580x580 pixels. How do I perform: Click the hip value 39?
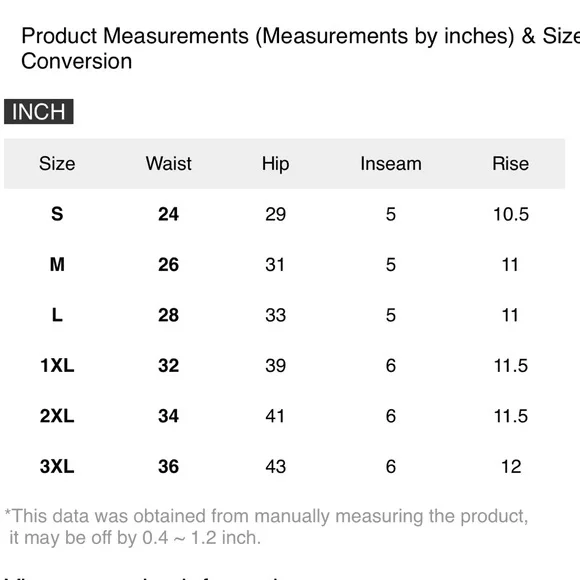pos(275,366)
